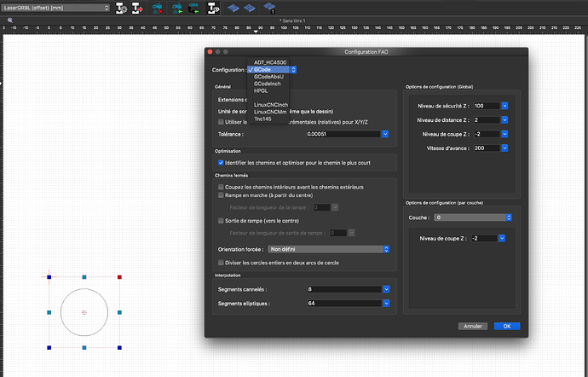Viewport: 588px width, 377px height.
Task: Expand the Tolérance dropdown arrow
Action: click(385, 134)
